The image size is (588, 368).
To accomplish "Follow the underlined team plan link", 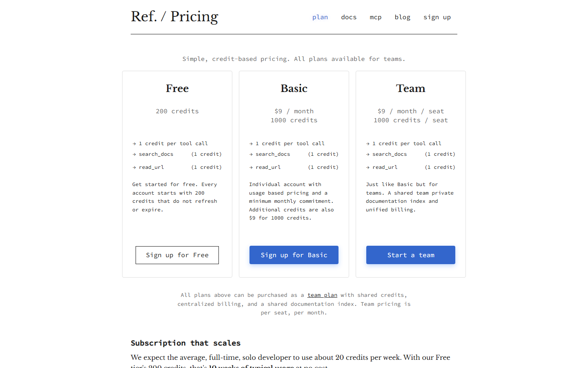I will click(322, 295).
